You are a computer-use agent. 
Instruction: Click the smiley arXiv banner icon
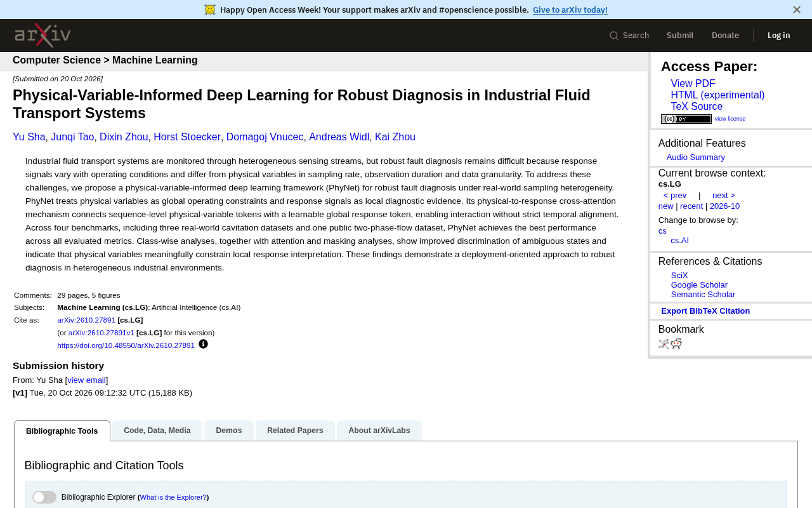[210, 10]
